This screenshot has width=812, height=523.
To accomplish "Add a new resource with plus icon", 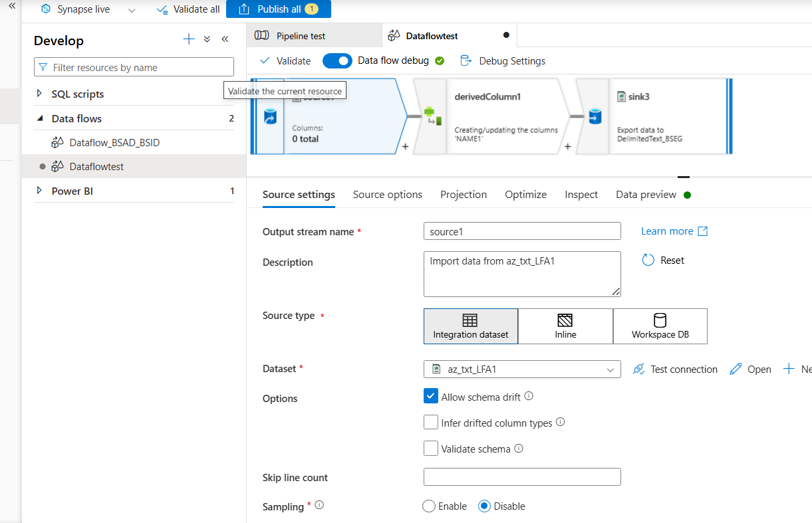I will point(189,39).
